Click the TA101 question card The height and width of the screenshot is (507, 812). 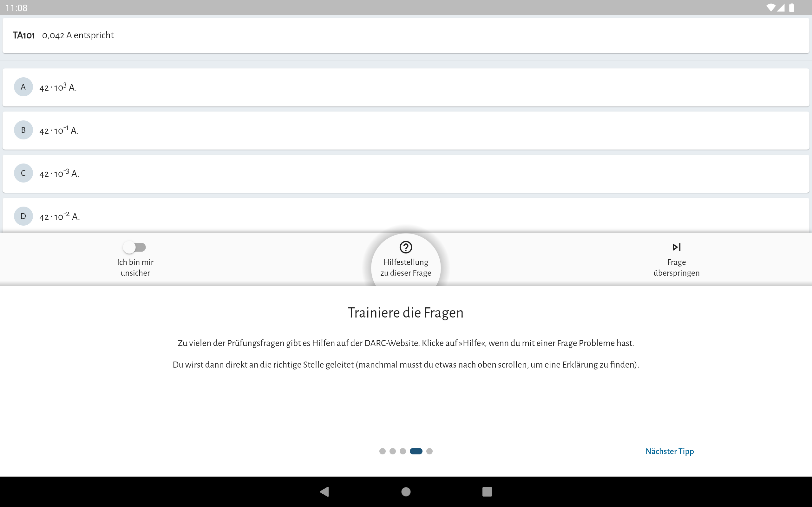(x=406, y=35)
